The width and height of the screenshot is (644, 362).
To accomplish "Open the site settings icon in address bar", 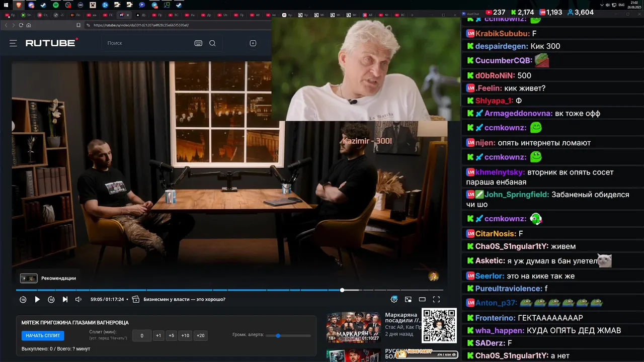I will pos(88,25).
